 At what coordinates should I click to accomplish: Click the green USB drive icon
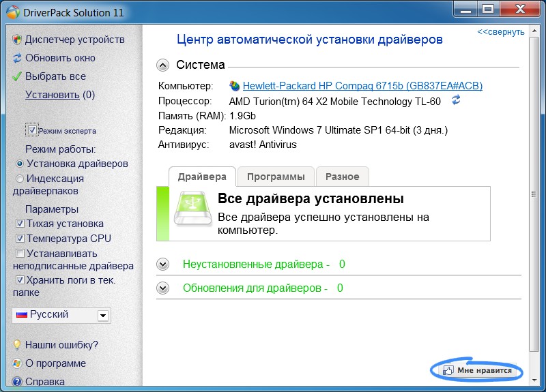point(193,209)
